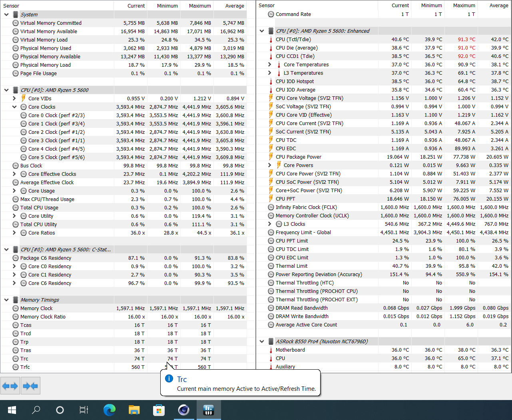Viewport: 512px width, 420px height.
Task: Click the System group chip icon
Action: coord(16,14)
